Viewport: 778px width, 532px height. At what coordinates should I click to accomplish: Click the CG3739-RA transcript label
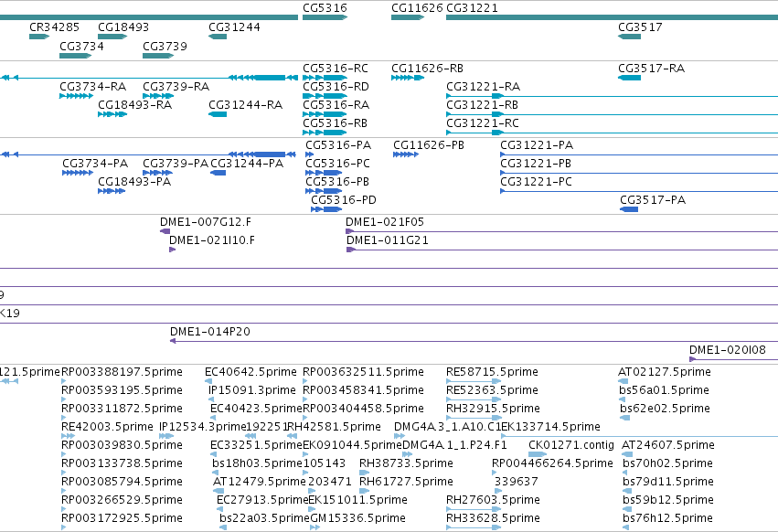click(x=176, y=87)
